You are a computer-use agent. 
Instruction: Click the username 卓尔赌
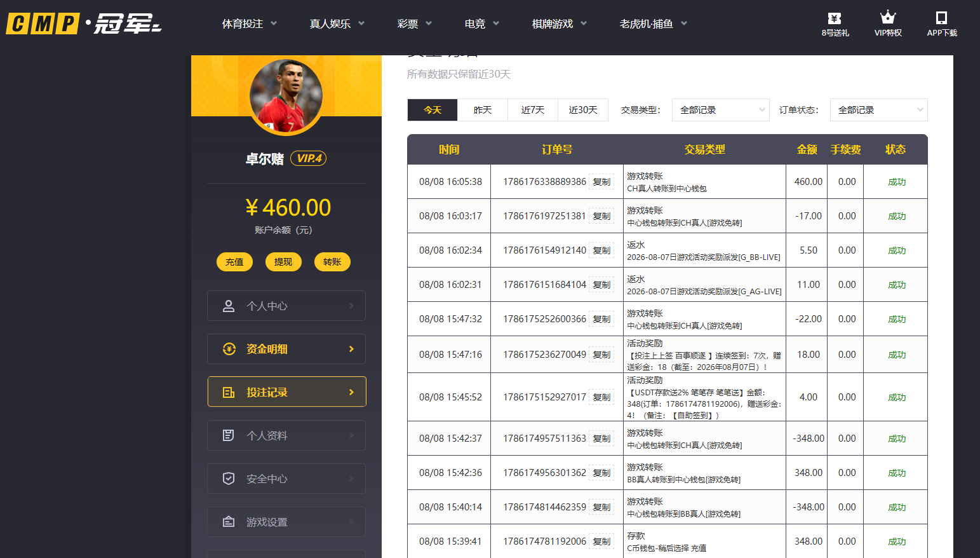coord(265,159)
